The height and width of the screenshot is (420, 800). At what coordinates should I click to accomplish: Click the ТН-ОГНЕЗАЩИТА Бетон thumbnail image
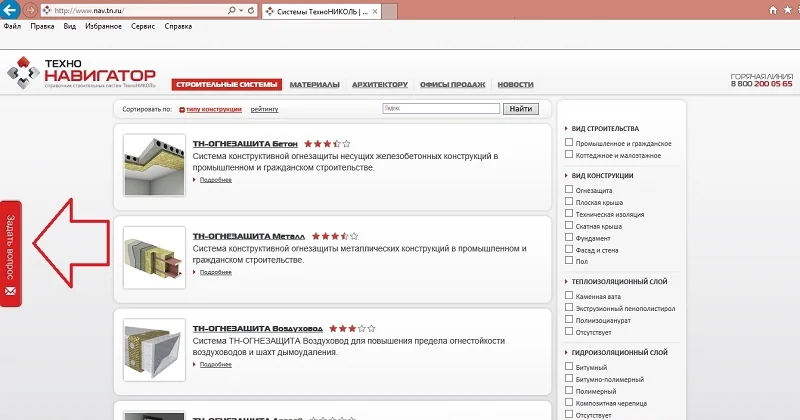154,165
